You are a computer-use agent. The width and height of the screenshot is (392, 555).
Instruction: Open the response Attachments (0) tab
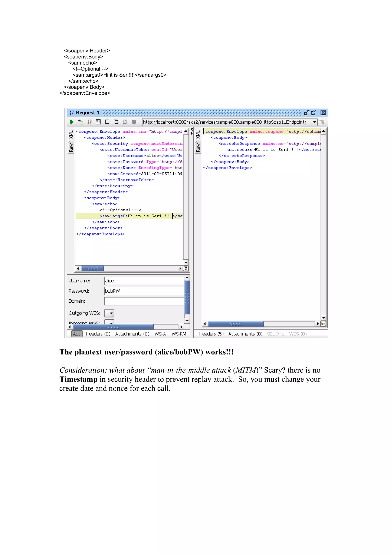(x=245, y=334)
